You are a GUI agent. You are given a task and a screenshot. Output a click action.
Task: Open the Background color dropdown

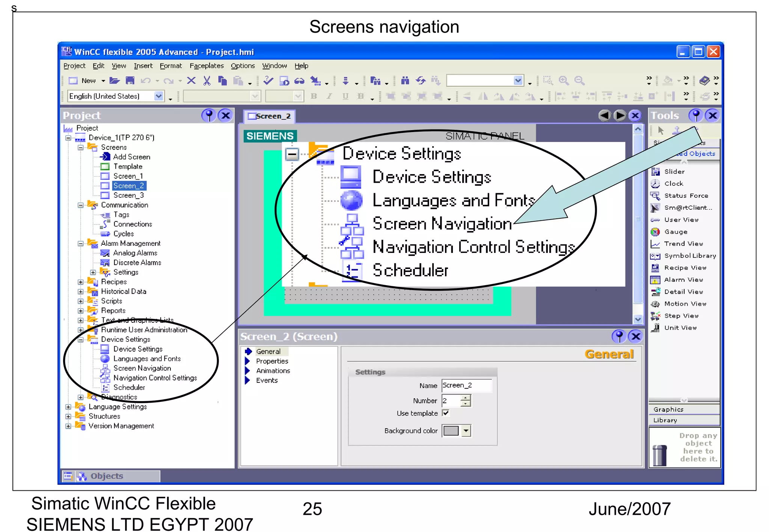pyautogui.click(x=466, y=431)
